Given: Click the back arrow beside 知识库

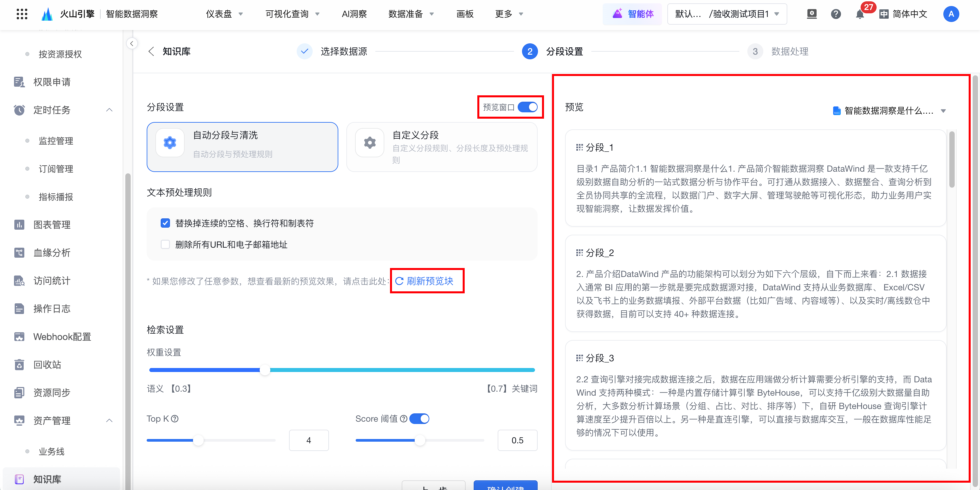Looking at the screenshot, I should tap(151, 51).
